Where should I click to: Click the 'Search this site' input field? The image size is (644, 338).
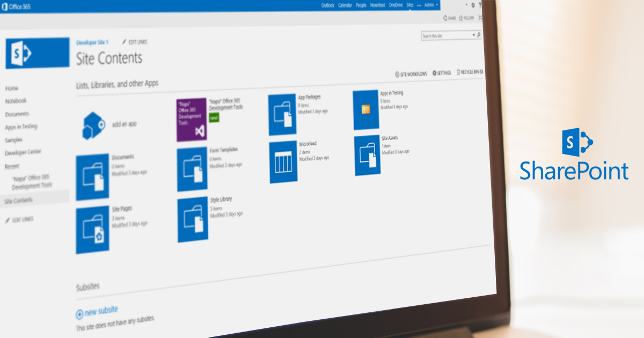[x=445, y=35]
